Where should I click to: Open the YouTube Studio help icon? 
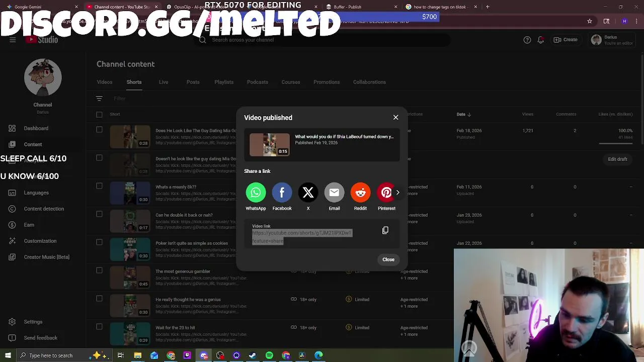527,40
